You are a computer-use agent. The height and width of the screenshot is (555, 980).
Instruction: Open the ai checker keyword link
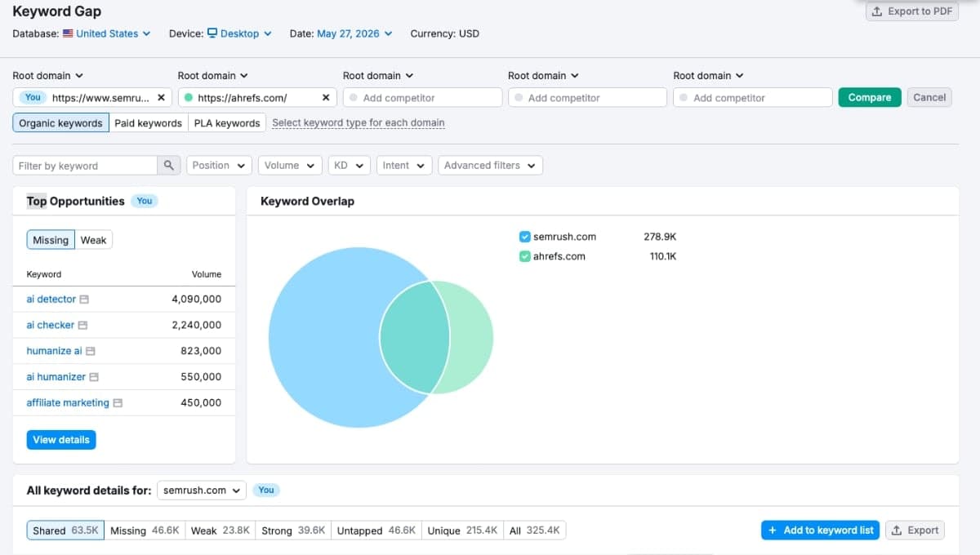pos(50,325)
